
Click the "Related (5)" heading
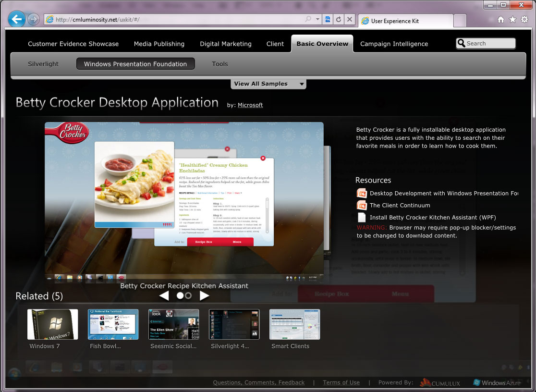point(39,296)
